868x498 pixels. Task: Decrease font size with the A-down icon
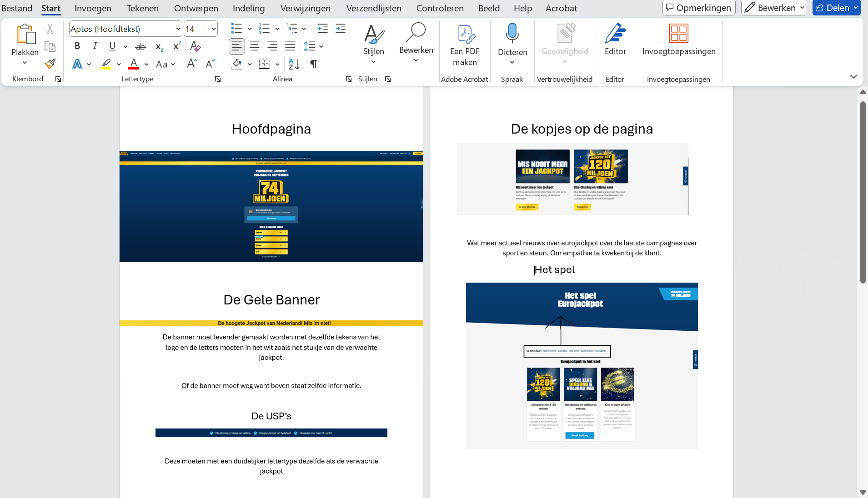pyautogui.click(x=210, y=64)
